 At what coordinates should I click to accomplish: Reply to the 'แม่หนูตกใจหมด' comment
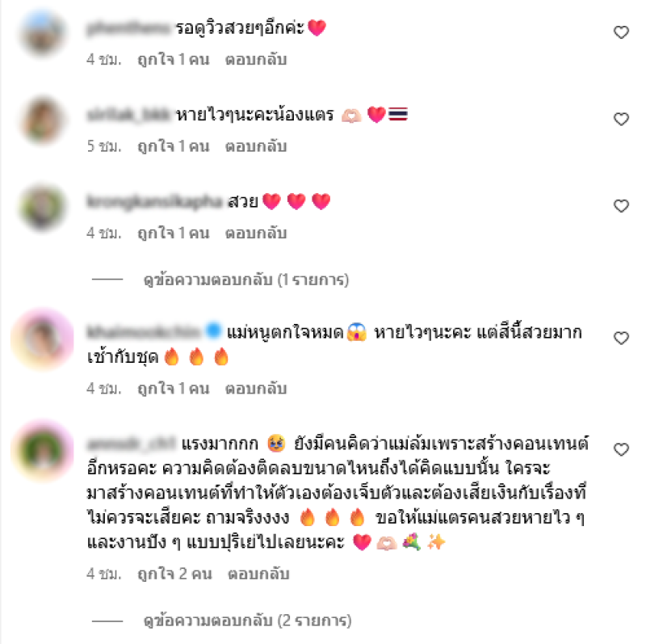coord(256,389)
